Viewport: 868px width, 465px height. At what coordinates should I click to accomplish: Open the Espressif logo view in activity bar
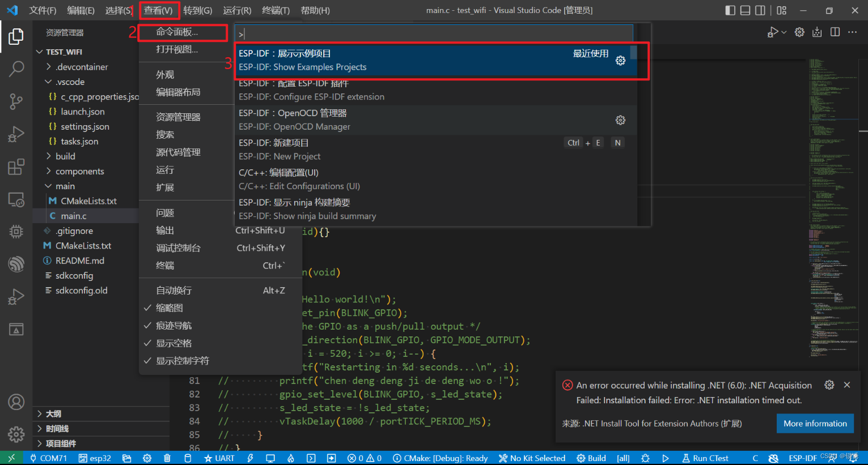click(x=16, y=264)
